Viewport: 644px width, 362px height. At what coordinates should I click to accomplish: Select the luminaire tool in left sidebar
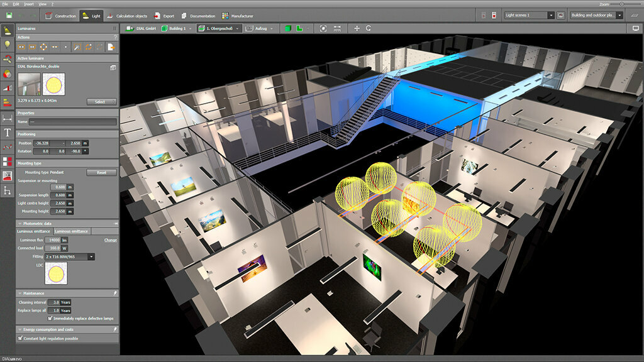point(7,30)
